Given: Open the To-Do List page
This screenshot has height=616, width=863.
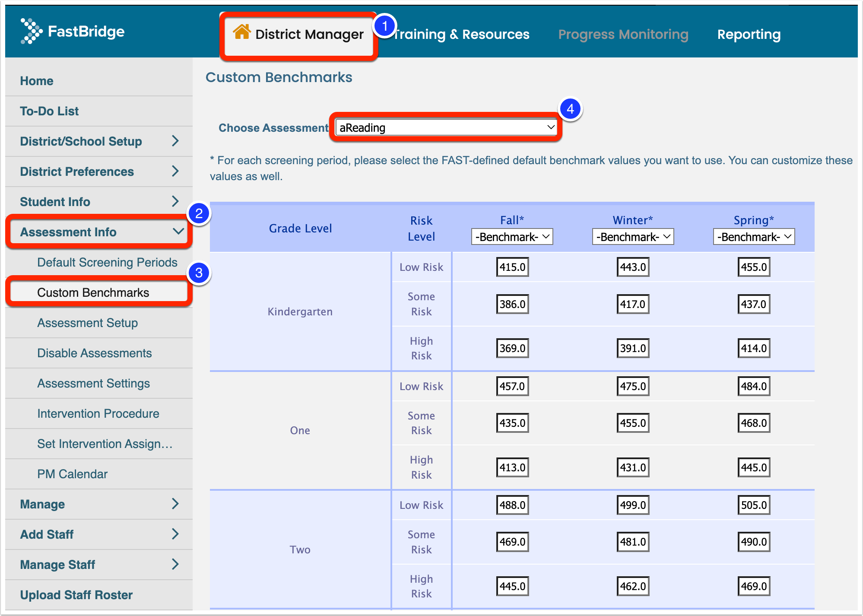Looking at the screenshot, I should click(49, 111).
